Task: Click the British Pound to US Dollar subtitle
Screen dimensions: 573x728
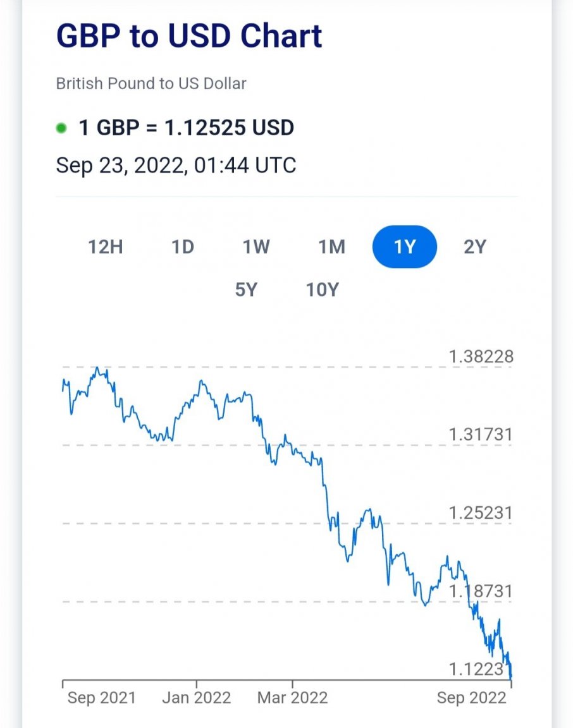Action: click(x=151, y=83)
